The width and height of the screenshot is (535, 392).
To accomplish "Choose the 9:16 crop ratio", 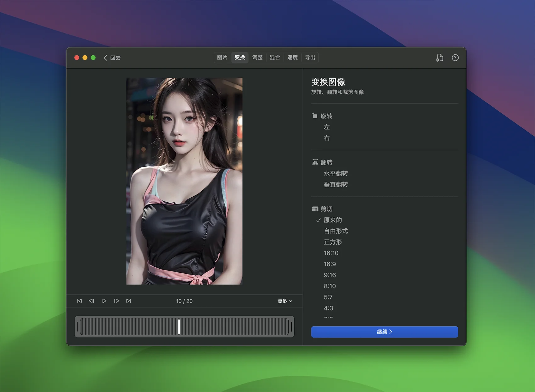I will coord(330,275).
